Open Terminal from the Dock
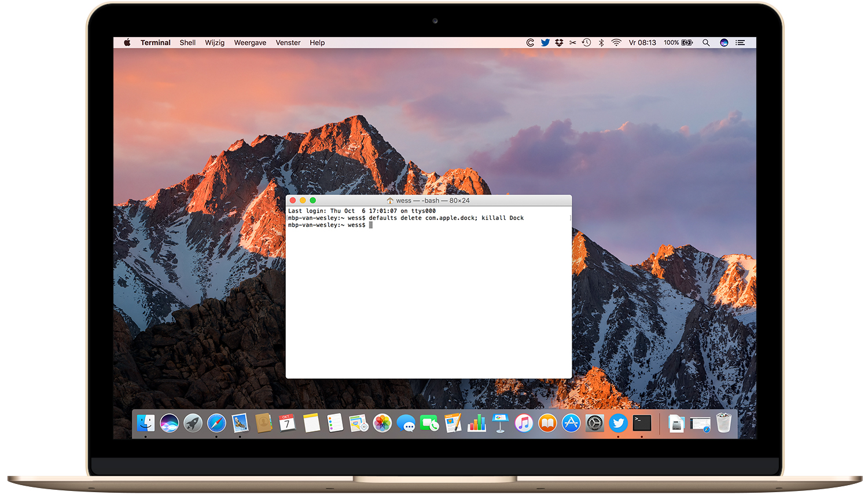868x495 pixels. pyautogui.click(x=641, y=424)
